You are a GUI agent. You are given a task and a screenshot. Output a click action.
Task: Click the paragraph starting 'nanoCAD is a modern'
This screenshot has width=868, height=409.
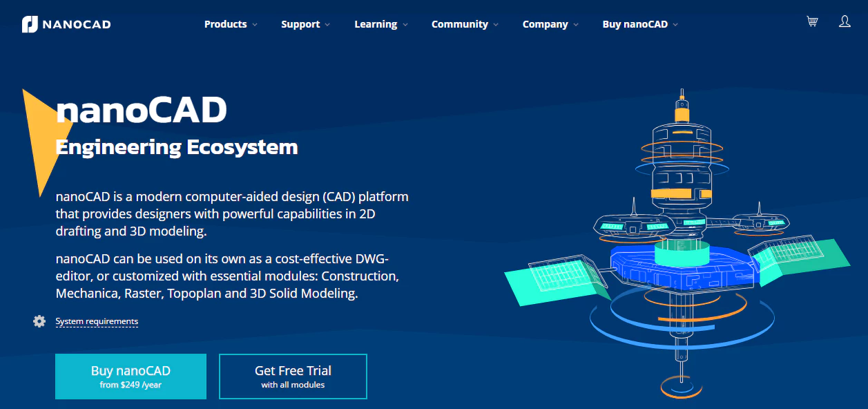point(232,214)
